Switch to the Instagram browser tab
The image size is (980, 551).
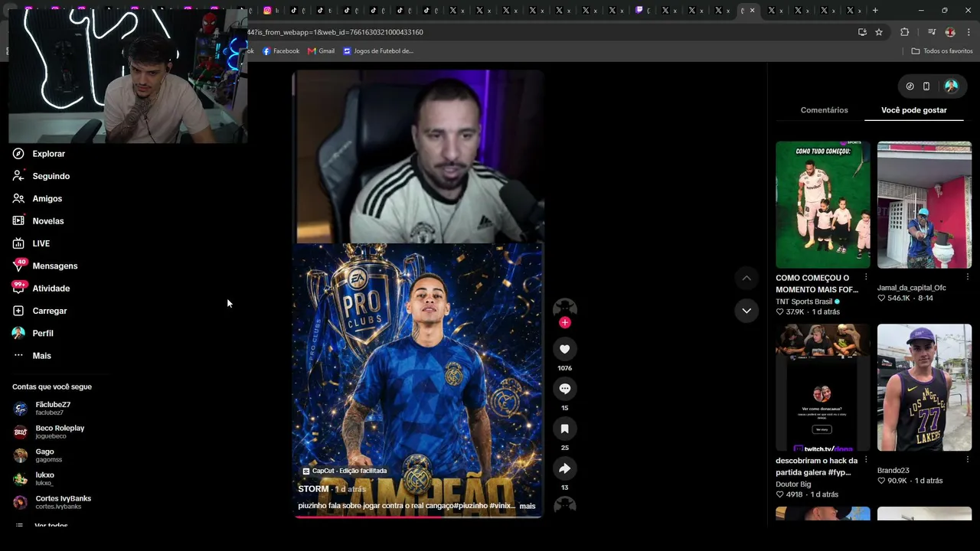(x=270, y=11)
